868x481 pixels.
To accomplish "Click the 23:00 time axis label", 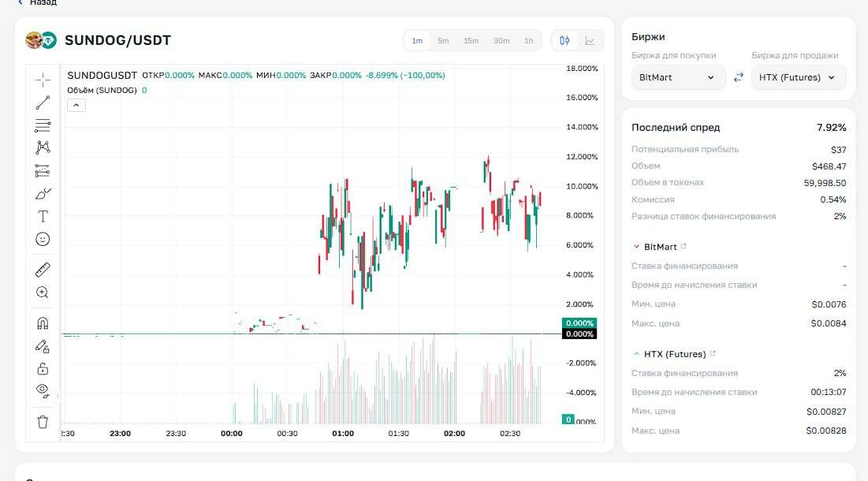I will [120, 434].
